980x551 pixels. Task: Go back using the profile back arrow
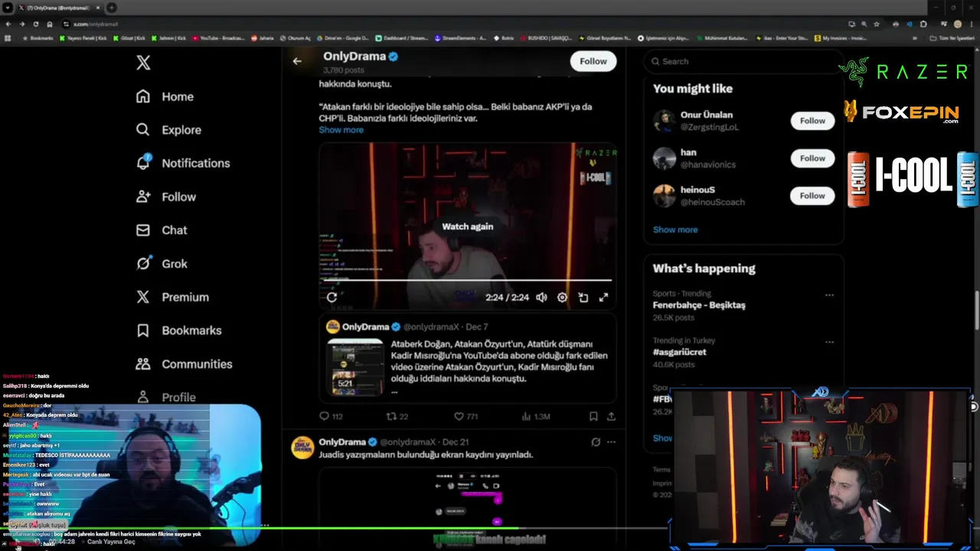click(x=297, y=61)
